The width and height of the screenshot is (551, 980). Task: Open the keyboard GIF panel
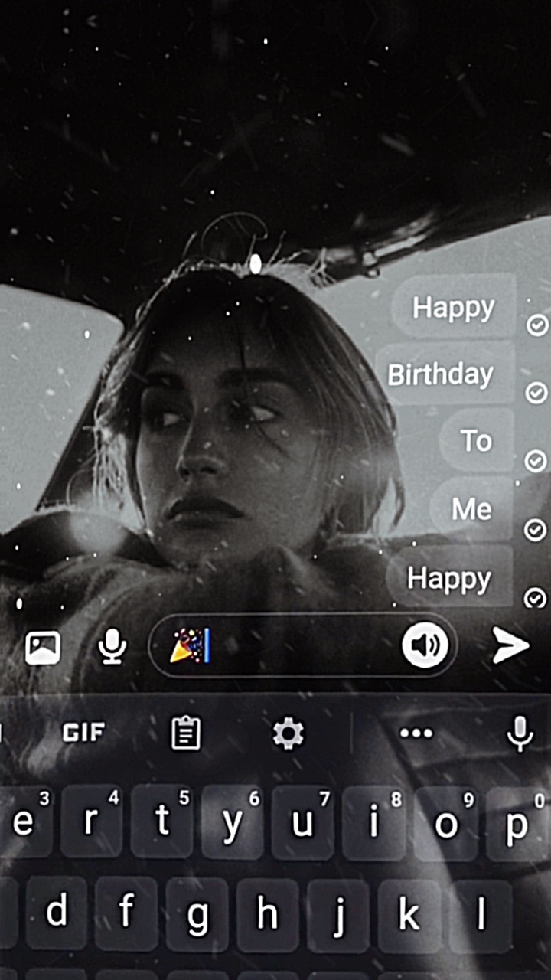click(x=83, y=733)
